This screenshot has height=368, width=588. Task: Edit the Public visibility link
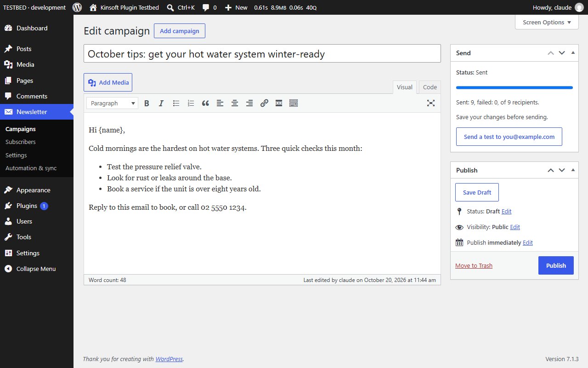click(x=515, y=227)
